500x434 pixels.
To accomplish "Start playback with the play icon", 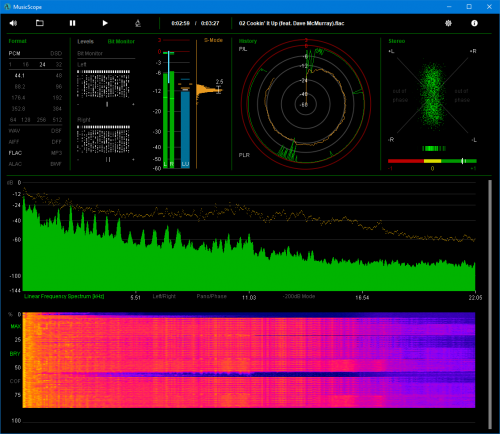I will 105,23.
